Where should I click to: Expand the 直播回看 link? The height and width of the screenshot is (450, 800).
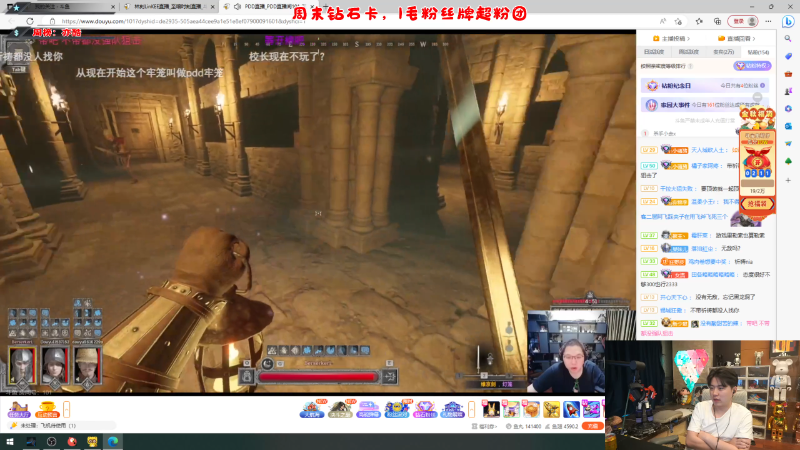pyautogui.click(x=736, y=39)
